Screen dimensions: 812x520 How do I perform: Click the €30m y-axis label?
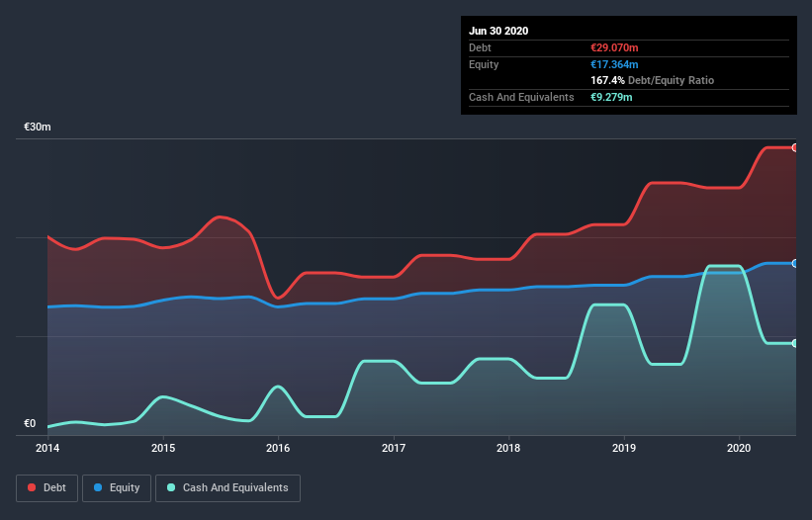pos(38,127)
